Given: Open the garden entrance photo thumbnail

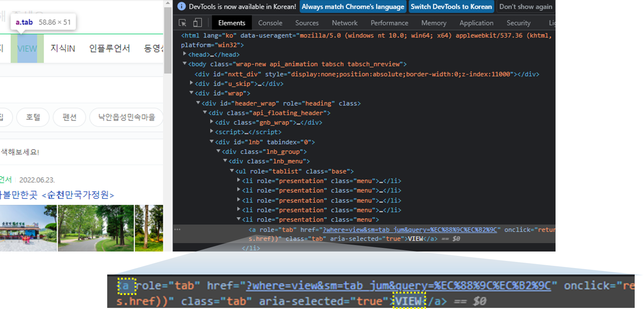Looking at the screenshot, I should coord(28,228).
